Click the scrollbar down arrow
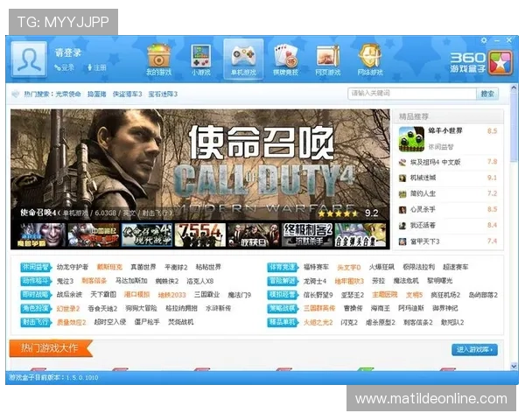Image resolution: width=525 pixels, height=420 pixels. [514, 367]
